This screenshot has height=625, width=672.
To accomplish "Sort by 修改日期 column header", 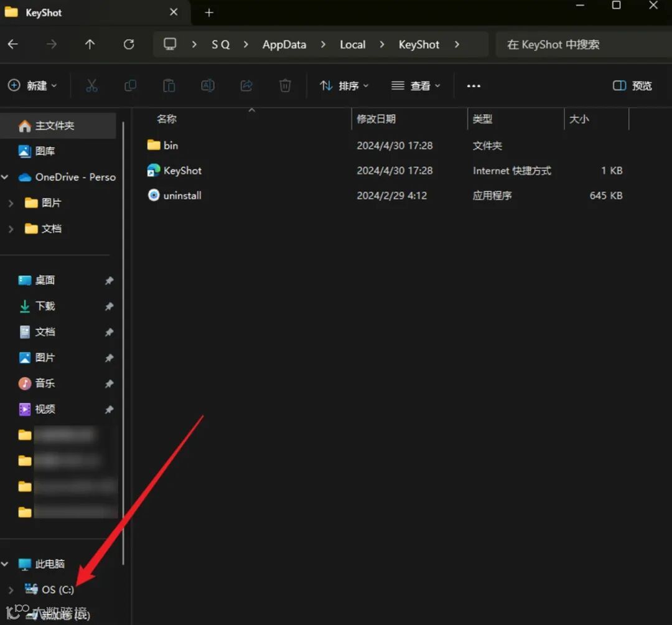I will [376, 119].
